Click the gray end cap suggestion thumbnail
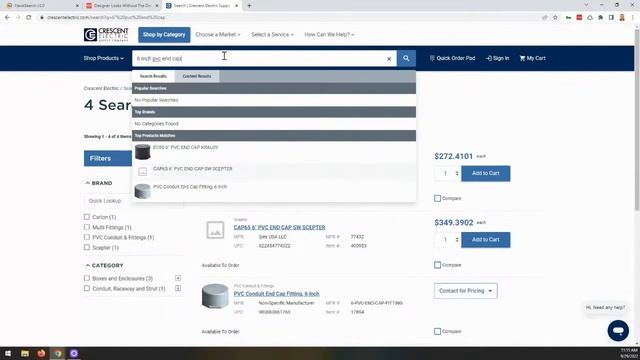 tap(142, 191)
